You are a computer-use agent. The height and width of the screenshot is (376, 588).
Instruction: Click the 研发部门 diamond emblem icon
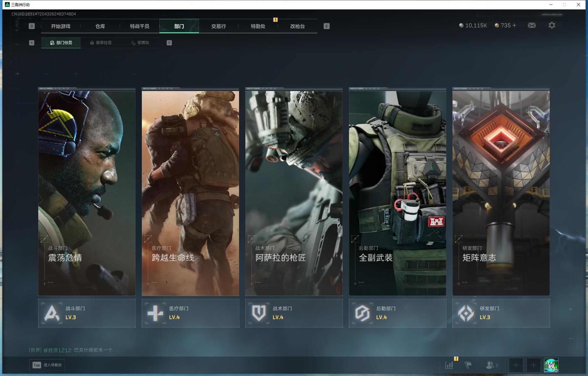(466, 313)
